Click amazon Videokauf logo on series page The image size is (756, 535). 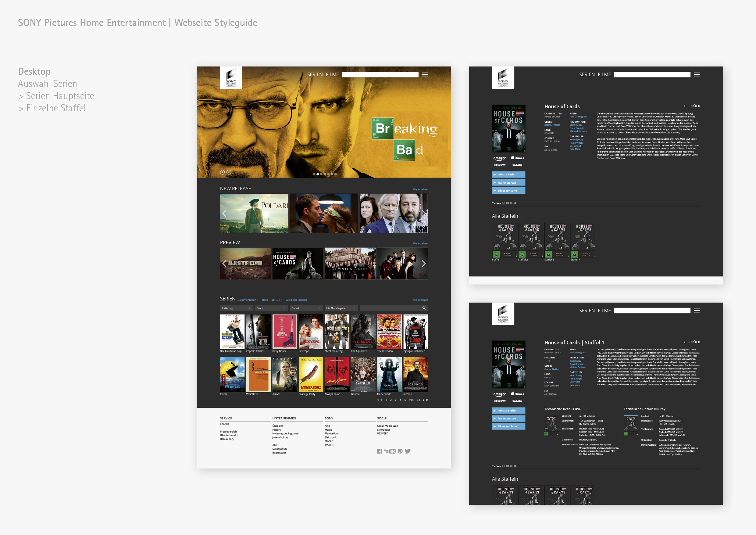click(500, 159)
